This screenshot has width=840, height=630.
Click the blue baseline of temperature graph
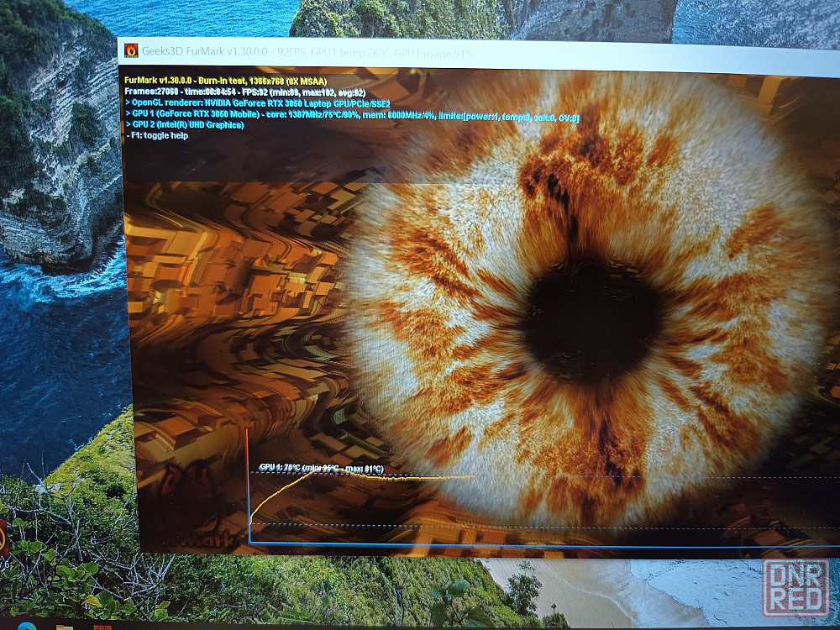(504, 545)
